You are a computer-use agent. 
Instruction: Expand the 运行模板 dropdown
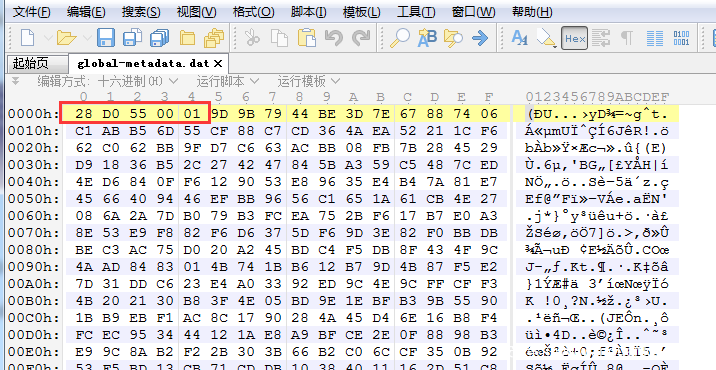click(309, 82)
